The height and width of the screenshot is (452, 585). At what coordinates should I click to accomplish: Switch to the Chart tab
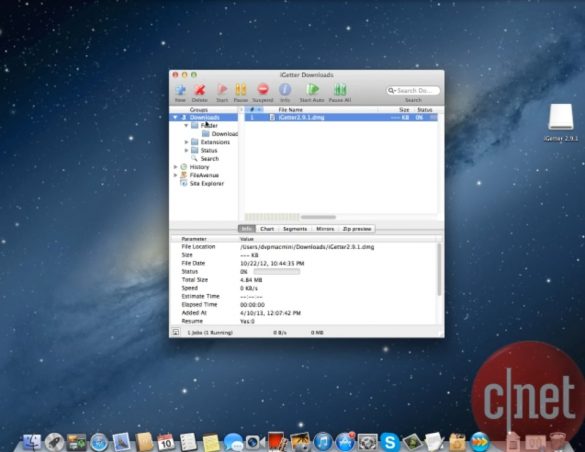(x=267, y=229)
